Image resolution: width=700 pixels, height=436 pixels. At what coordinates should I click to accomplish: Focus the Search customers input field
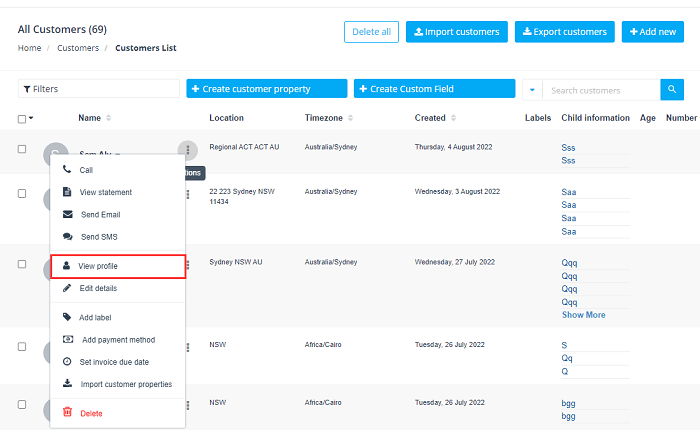coord(602,90)
